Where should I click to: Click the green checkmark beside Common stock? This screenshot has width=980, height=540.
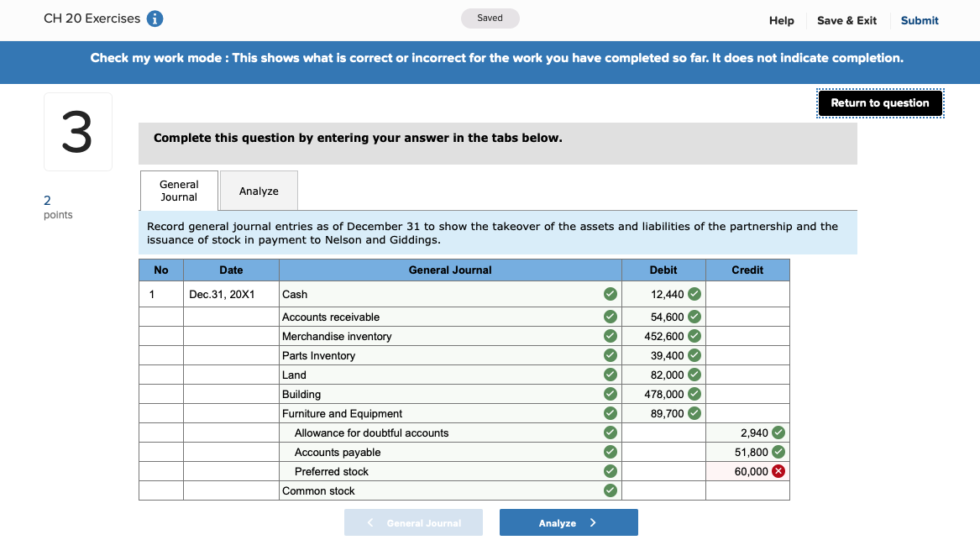pyautogui.click(x=610, y=490)
